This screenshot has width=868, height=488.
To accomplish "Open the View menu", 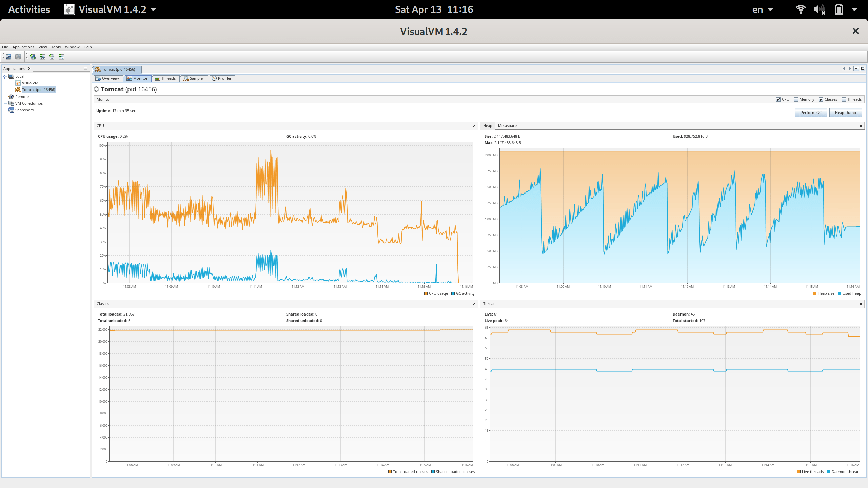I will [43, 47].
